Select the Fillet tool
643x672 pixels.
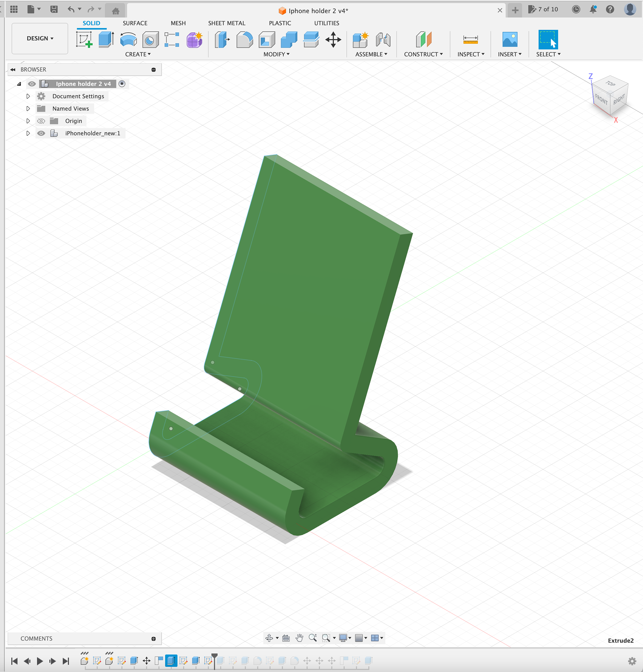(x=245, y=40)
